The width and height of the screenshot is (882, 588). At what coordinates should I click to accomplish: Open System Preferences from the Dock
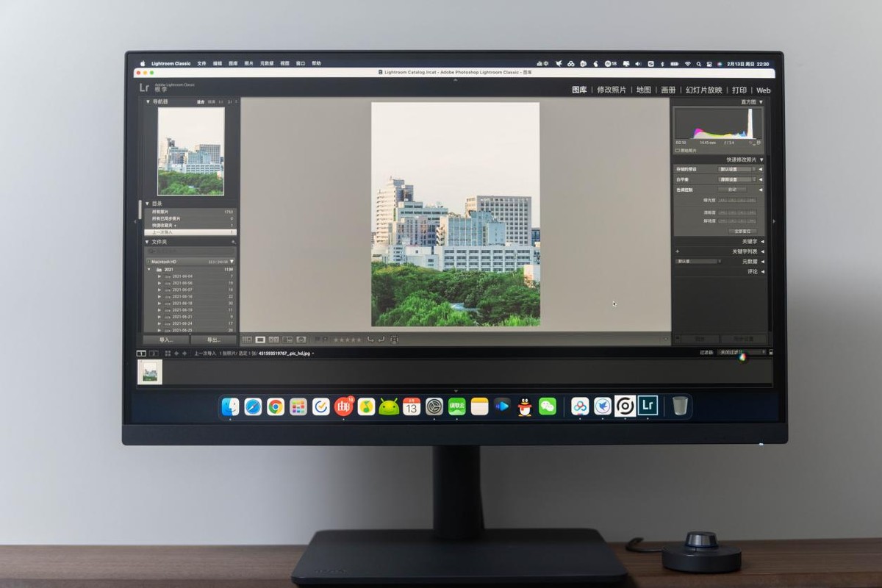(434, 406)
